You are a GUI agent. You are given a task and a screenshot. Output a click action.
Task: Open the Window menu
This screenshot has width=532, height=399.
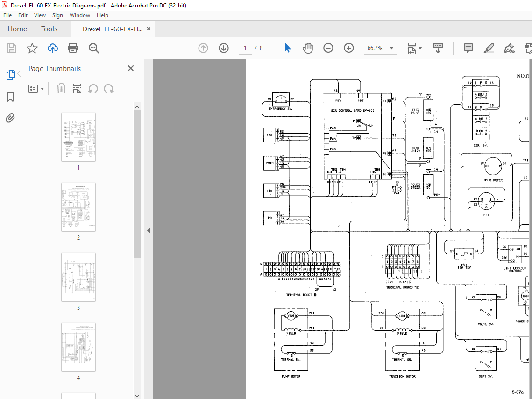coord(80,15)
